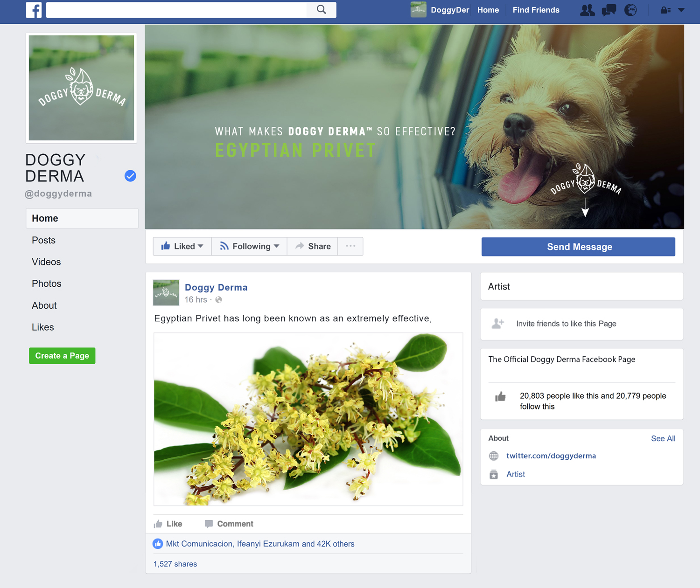Expand the Following dropdown arrow

pyautogui.click(x=277, y=246)
